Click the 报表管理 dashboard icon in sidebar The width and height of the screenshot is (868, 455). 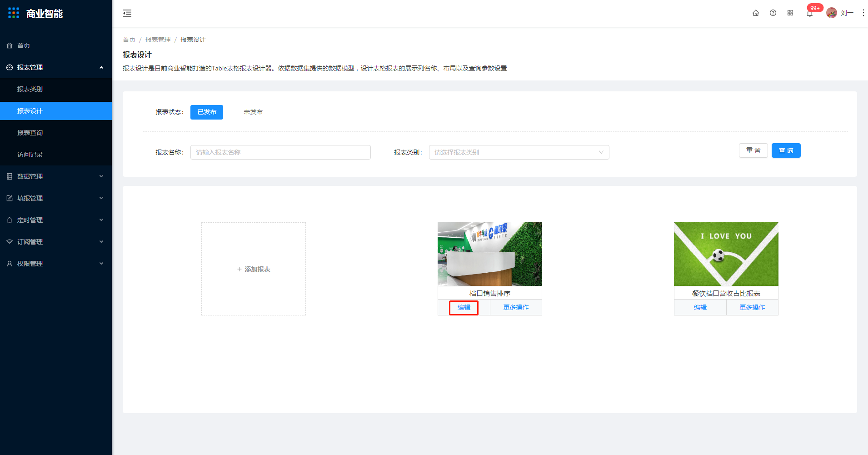pyautogui.click(x=10, y=67)
